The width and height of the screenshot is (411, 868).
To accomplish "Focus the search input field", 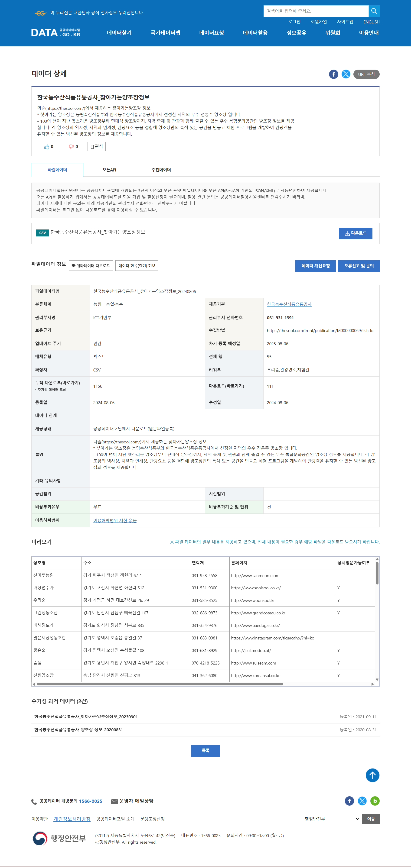I will coord(316,11).
